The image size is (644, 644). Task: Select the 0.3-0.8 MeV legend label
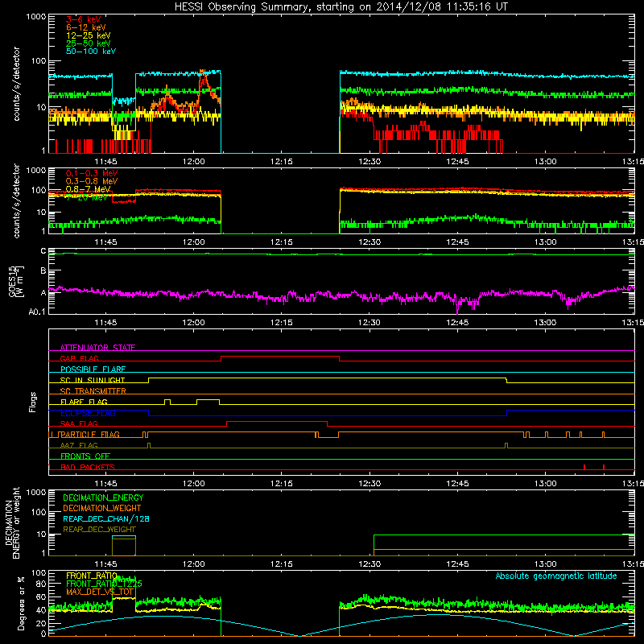(92, 181)
